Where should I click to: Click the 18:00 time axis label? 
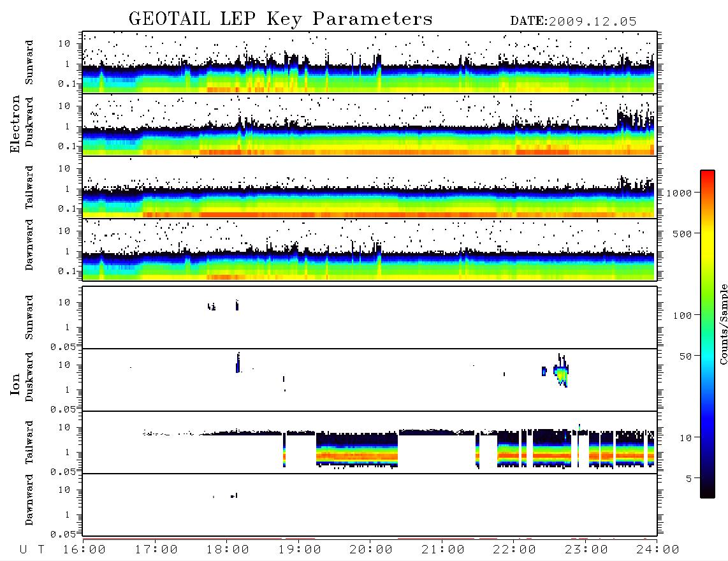point(228,550)
